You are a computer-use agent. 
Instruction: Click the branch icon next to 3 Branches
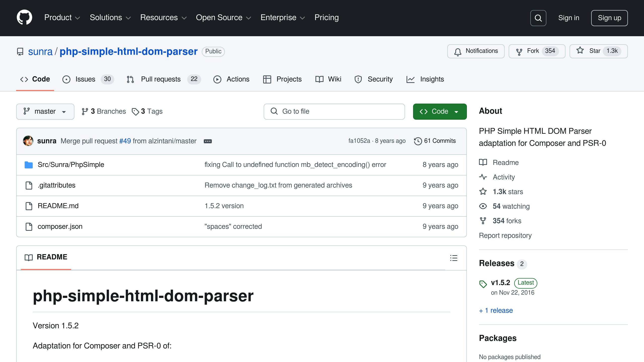[85, 111]
